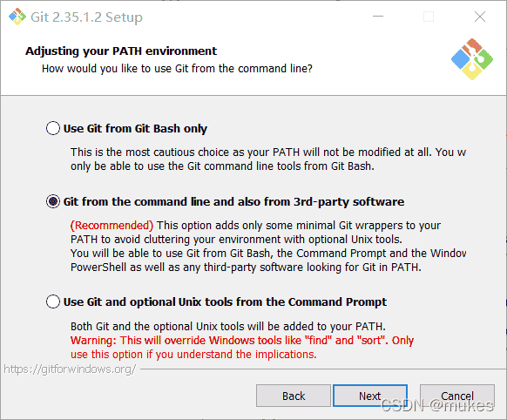Screen dimensions: 507x420
Task: Minimize the Git Setup window
Action: click(x=378, y=17)
